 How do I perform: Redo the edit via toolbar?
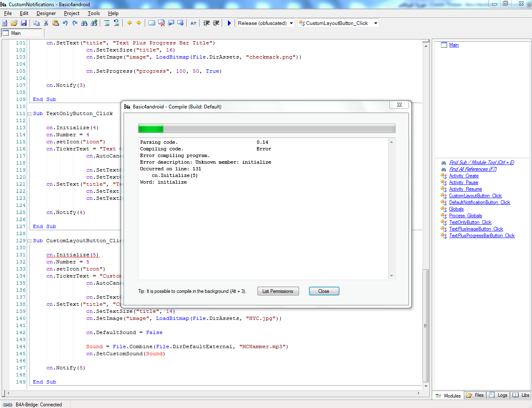click(75, 23)
